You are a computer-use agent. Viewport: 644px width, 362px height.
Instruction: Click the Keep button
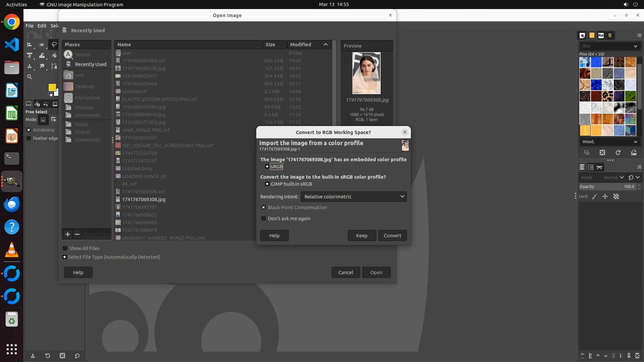[x=362, y=235]
